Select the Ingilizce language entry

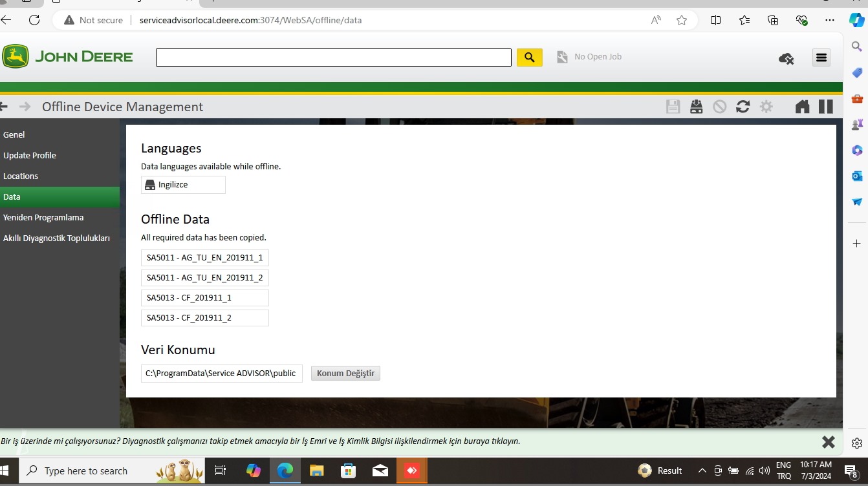coord(183,185)
